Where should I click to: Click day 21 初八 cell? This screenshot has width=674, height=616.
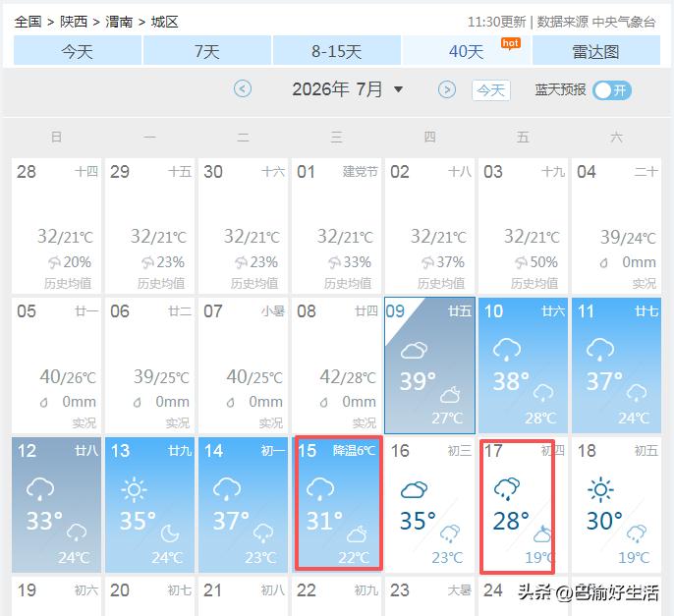click(244, 596)
